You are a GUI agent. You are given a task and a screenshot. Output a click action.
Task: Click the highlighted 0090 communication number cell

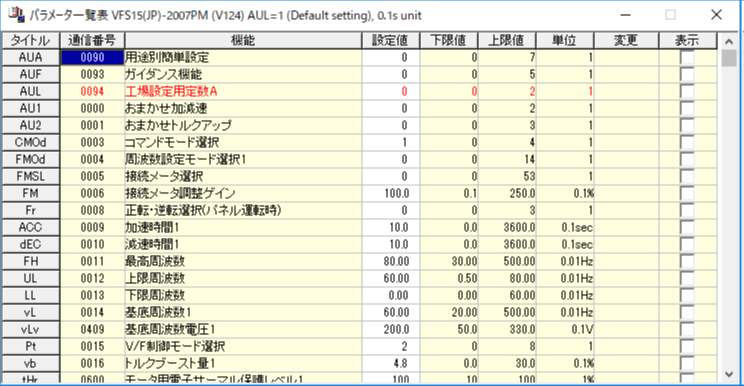pyautogui.click(x=92, y=57)
